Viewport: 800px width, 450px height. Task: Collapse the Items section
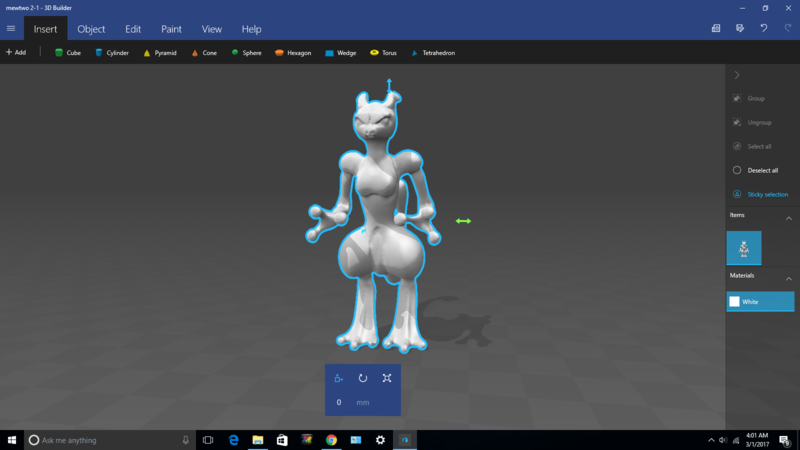click(x=789, y=218)
